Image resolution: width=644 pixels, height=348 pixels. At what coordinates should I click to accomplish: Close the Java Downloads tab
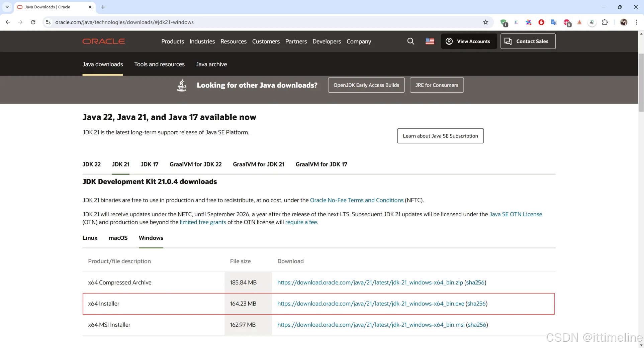(x=90, y=7)
